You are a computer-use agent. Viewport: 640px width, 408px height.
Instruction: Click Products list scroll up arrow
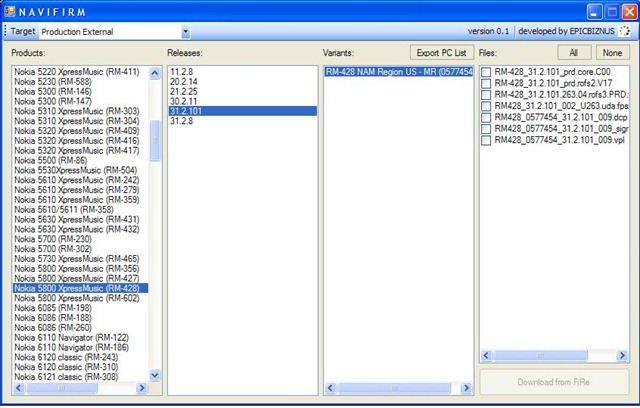[x=155, y=73]
